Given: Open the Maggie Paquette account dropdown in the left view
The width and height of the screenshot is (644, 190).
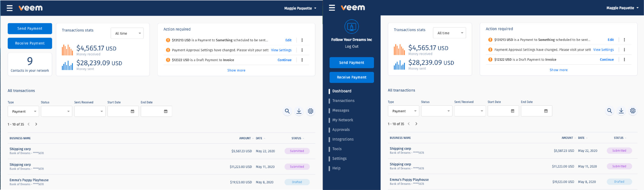Looking at the screenshot, I should click(x=300, y=8).
